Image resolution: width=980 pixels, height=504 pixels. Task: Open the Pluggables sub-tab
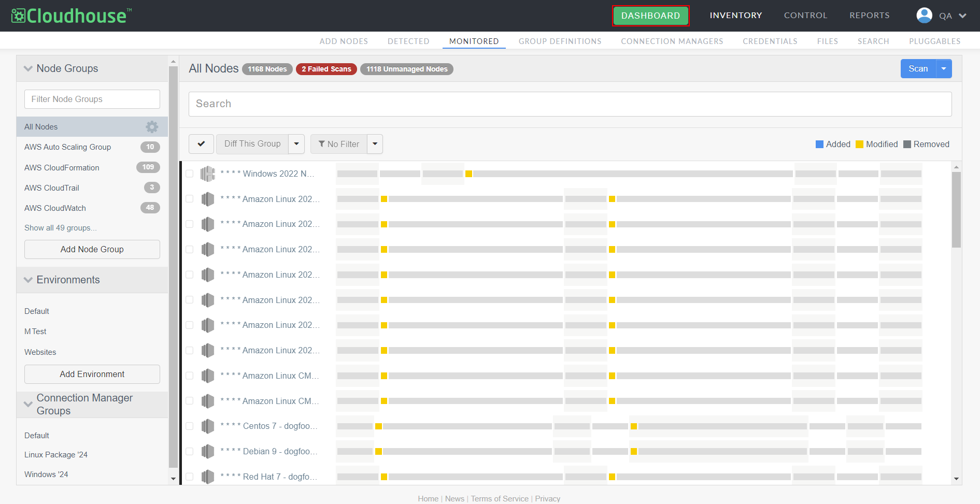[x=935, y=41]
